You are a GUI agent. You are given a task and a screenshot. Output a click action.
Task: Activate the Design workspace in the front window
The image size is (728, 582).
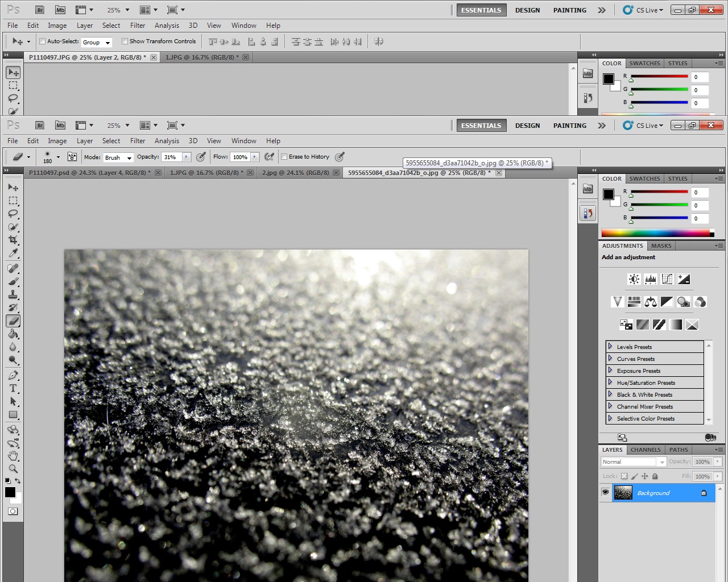tap(528, 126)
